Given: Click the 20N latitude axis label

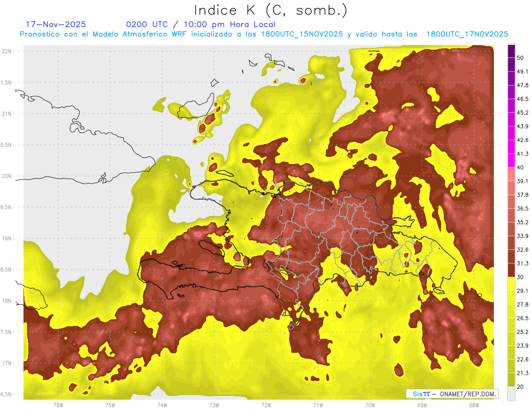Looking at the screenshot, I should tap(8, 176).
